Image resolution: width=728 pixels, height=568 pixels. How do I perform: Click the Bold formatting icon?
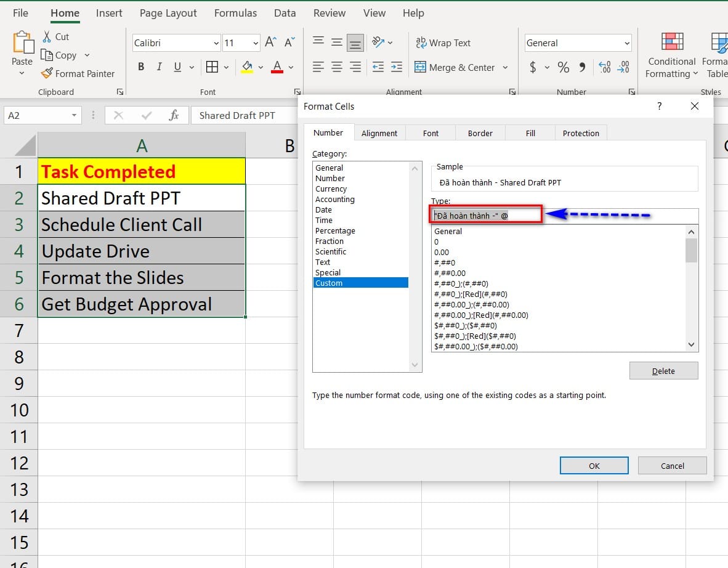141,67
